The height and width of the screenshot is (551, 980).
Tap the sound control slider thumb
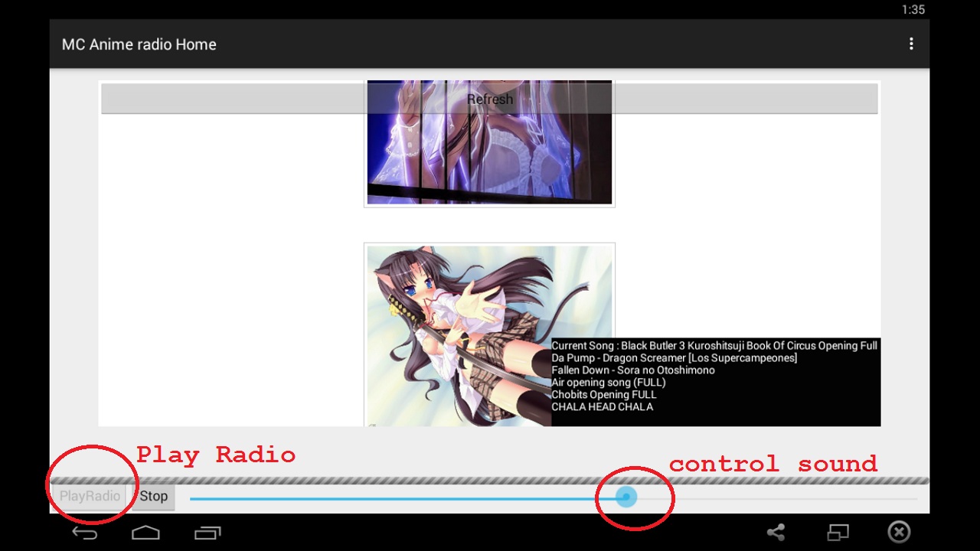626,497
